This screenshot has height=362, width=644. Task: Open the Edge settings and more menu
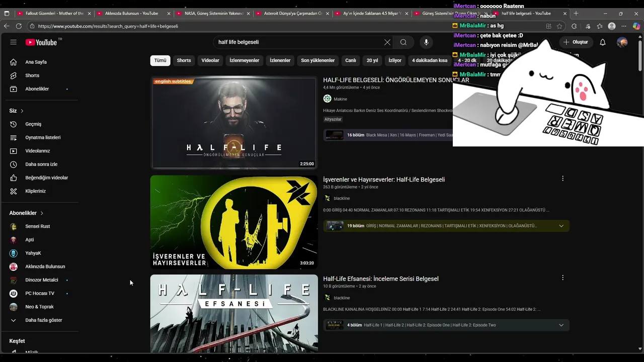click(x=624, y=26)
